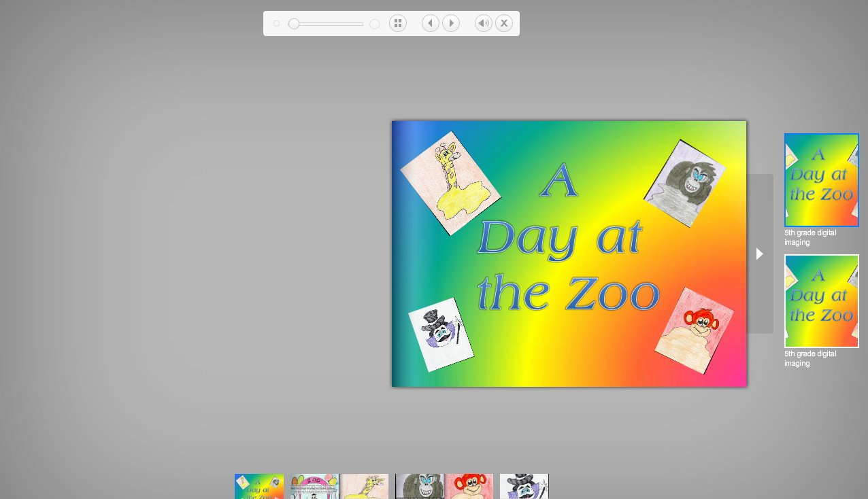Mute the book sound
This screenshot has height=499, width=868.
tap(483, 24)
